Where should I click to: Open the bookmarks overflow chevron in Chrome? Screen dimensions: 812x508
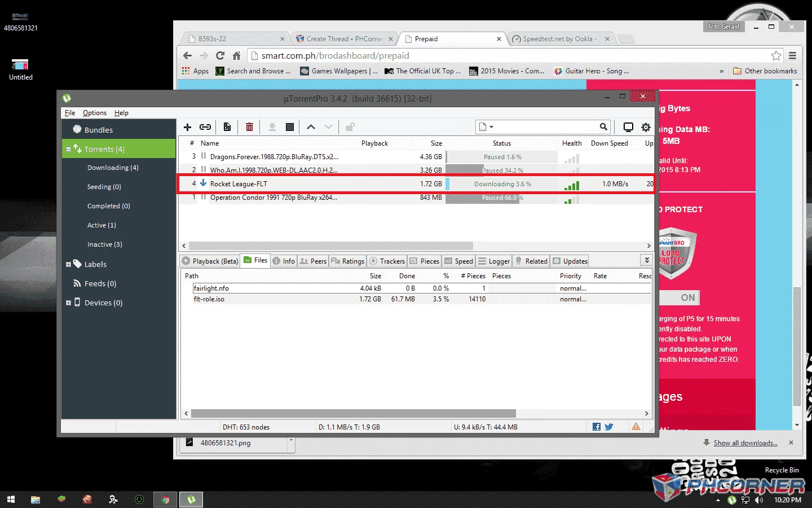point(722,71)
